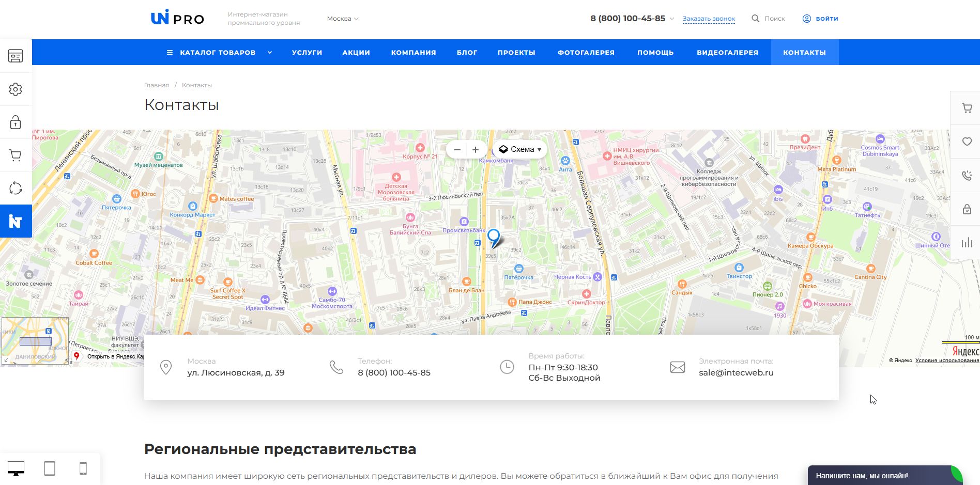Viewport: 980px width, 485px height.
Task: Click the lock icon in left sidebar
Action: click(16, 122)
